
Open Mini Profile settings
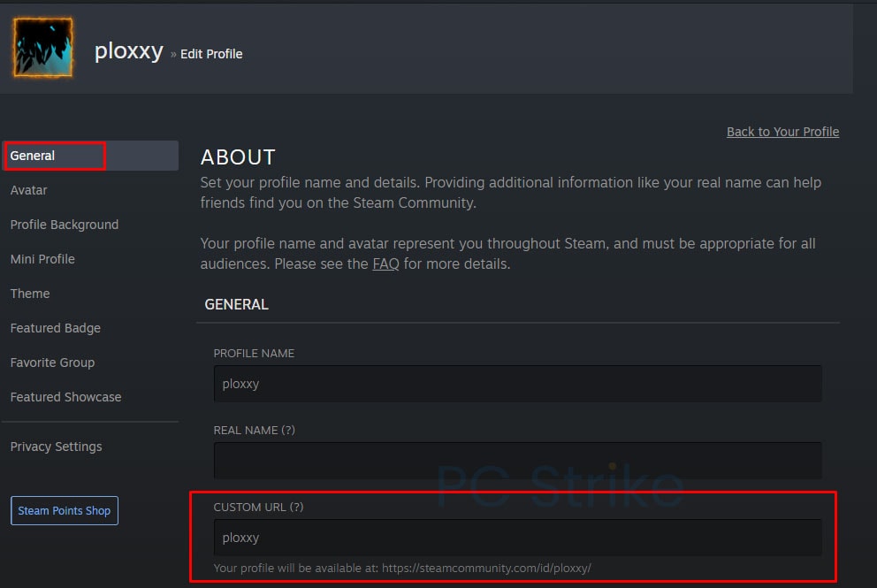(x=42, y=259)
